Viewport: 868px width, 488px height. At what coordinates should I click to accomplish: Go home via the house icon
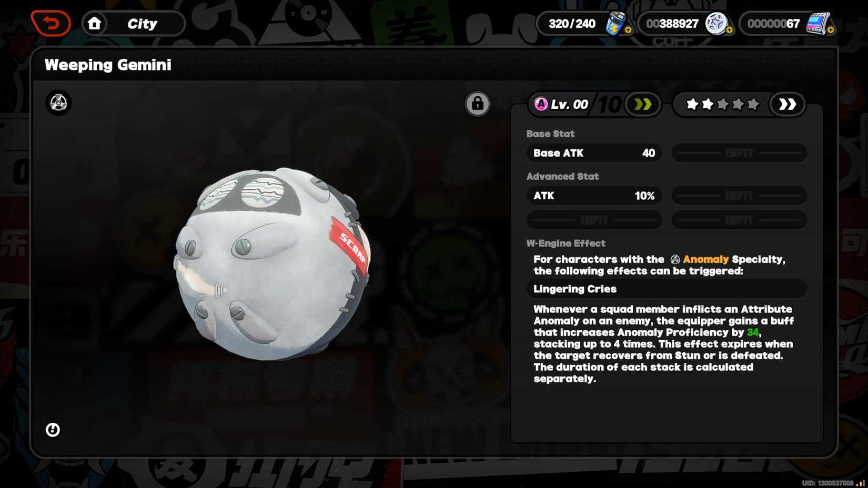(95, 24)
